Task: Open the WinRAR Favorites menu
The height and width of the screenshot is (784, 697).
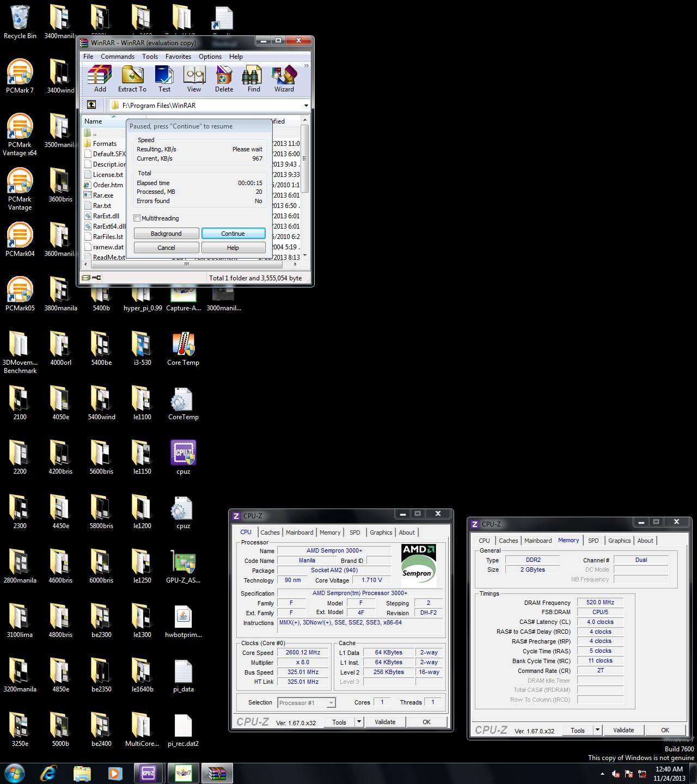Action: [x=178, y=57]
